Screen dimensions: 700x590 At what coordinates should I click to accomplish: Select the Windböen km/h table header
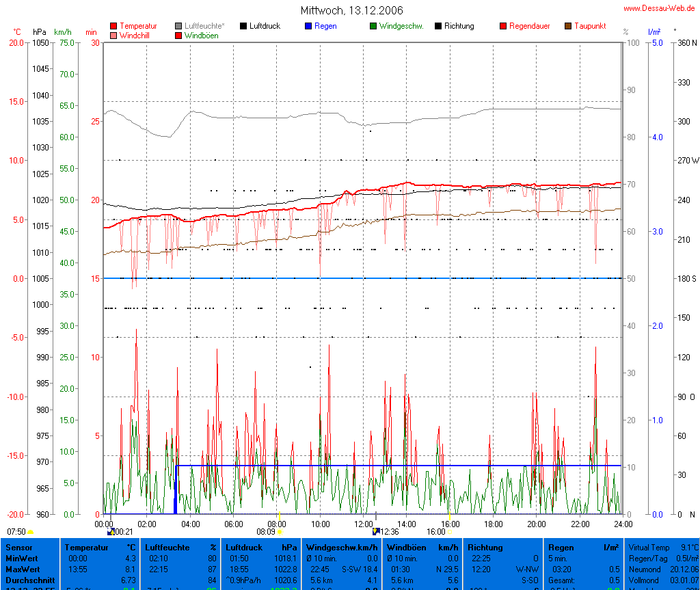coord(422,547)
